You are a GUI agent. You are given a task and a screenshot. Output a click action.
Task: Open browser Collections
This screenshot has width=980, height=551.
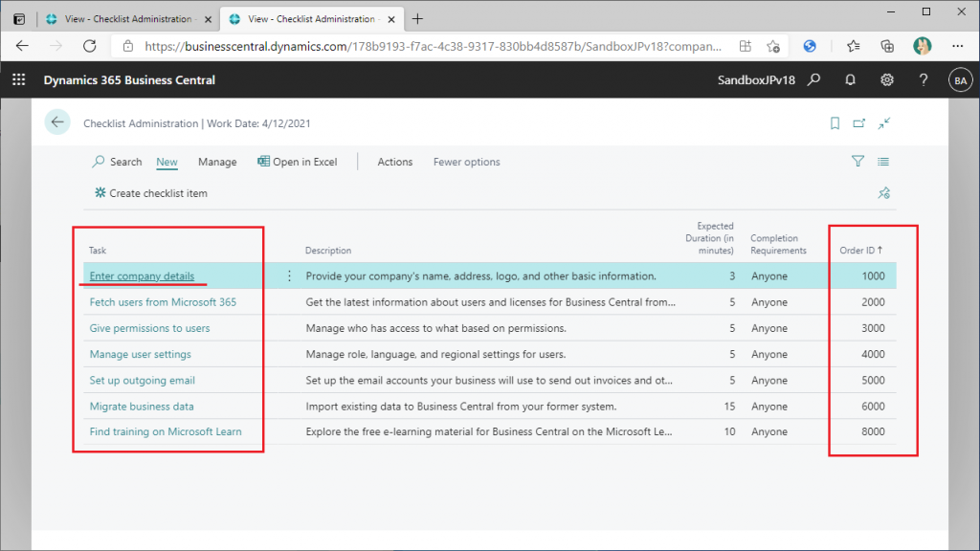(887, 46)
